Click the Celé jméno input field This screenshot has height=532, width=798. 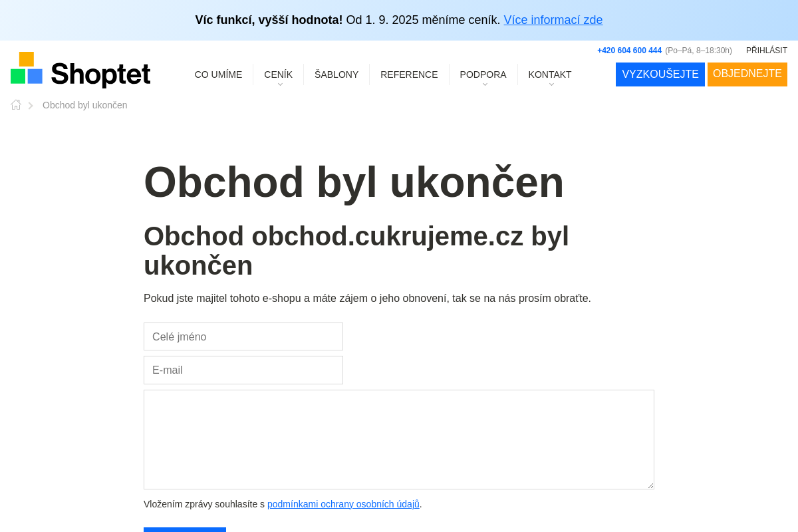click(243, 336)
